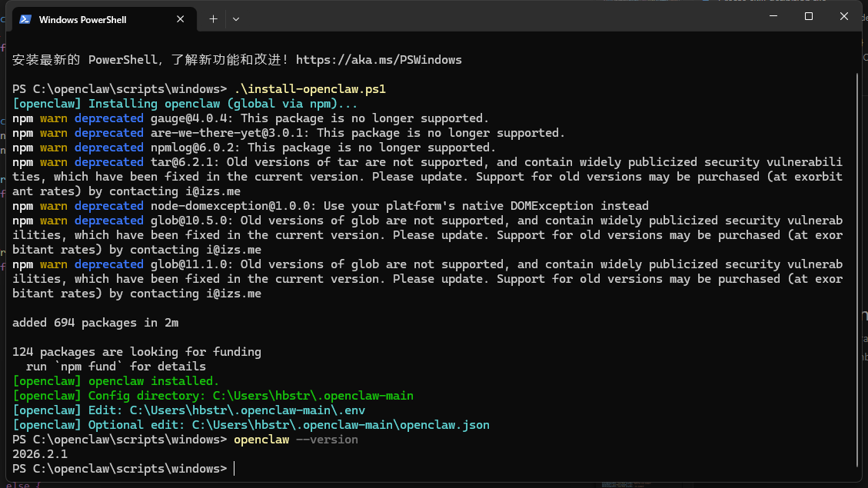868x488 pixels.
Task: Open a new terminal tab
Action: point(213,18)
